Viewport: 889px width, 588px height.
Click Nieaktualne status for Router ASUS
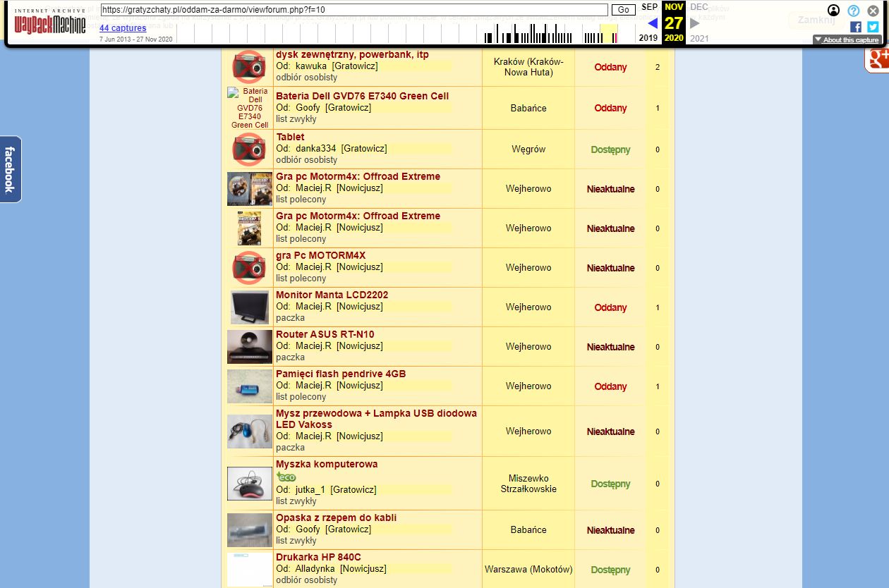tap(610, 347)
